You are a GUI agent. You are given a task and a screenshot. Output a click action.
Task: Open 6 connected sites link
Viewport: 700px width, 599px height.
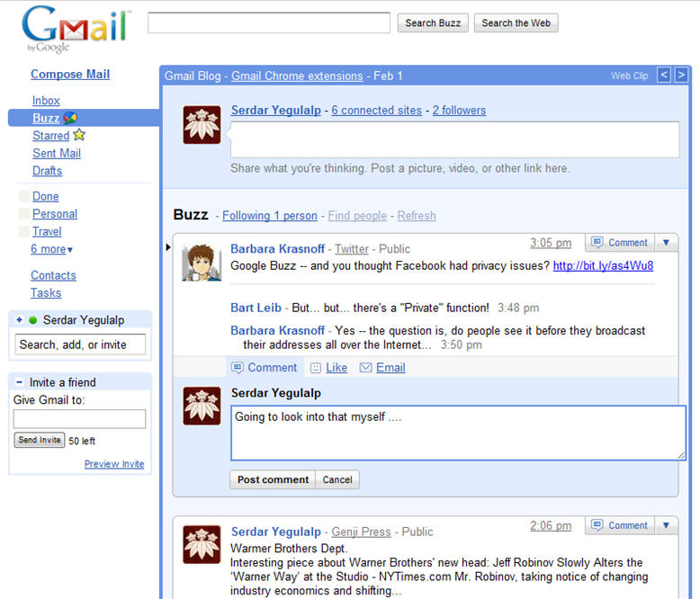(376, 111)
